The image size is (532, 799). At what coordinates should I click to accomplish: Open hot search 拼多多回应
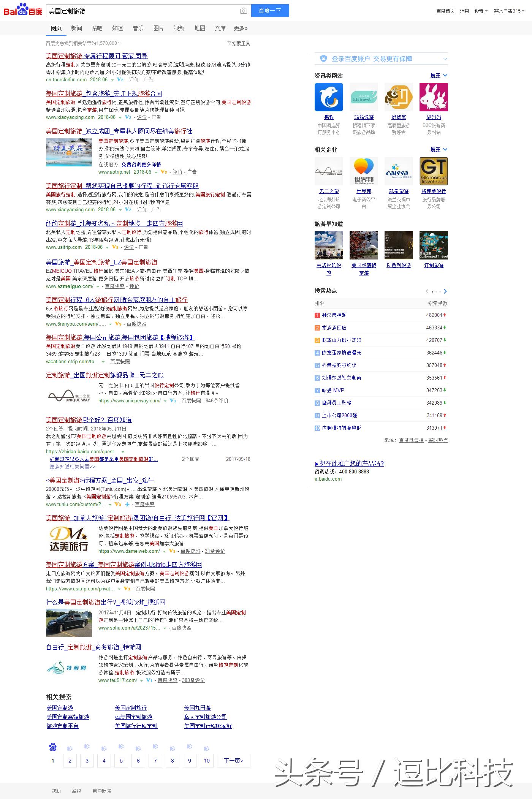[334, 328]
